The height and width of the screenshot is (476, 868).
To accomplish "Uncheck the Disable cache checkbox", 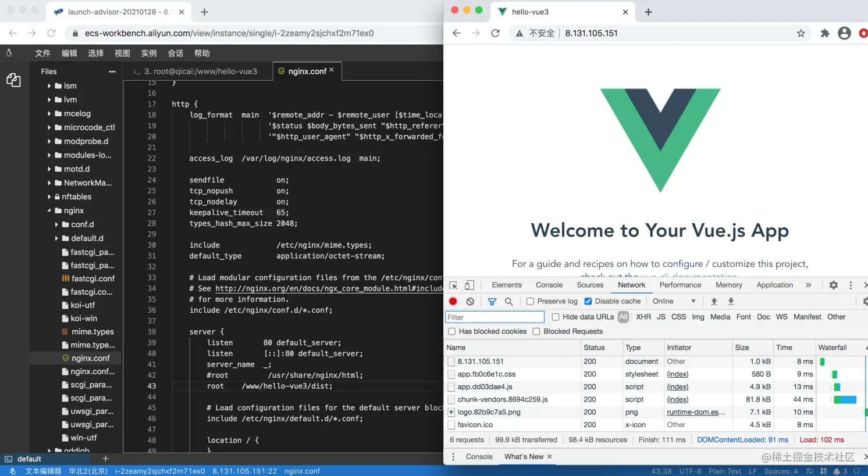I will [x=588, y=301].
